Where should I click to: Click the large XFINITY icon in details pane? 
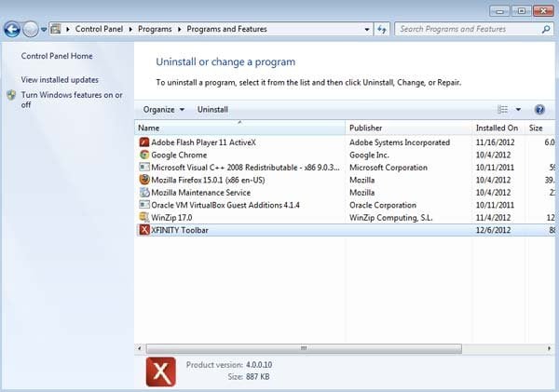[x=161, y=372]
